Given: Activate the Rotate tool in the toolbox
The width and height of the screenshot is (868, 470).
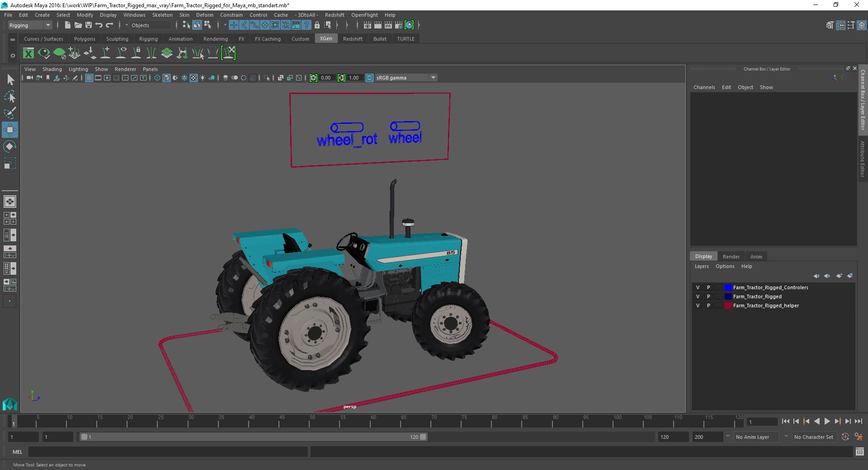Looking at the screenshot, I should click(10, 146).
